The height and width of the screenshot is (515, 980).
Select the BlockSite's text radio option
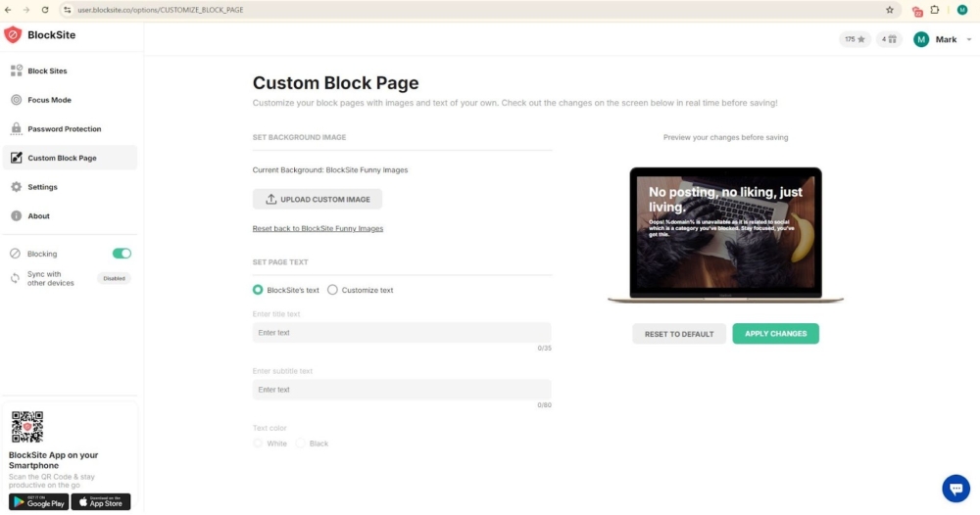[258, 290]
